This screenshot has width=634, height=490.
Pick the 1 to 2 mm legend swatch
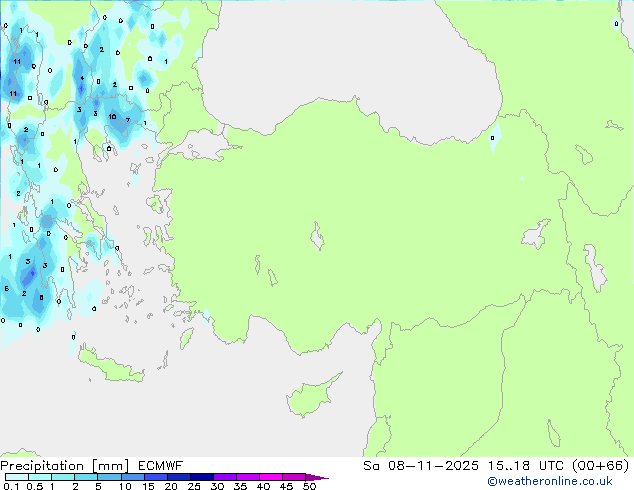click(63, 477)
